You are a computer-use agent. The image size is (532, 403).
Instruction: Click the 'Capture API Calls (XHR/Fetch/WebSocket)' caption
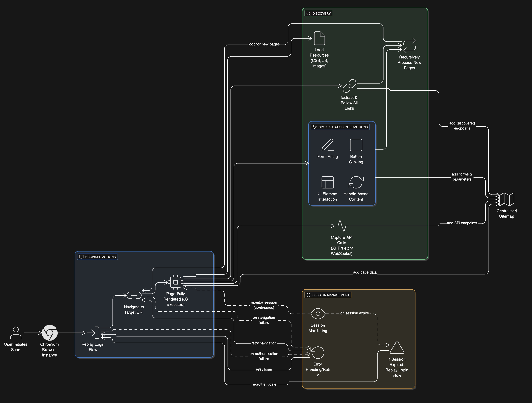click(342, 245)
